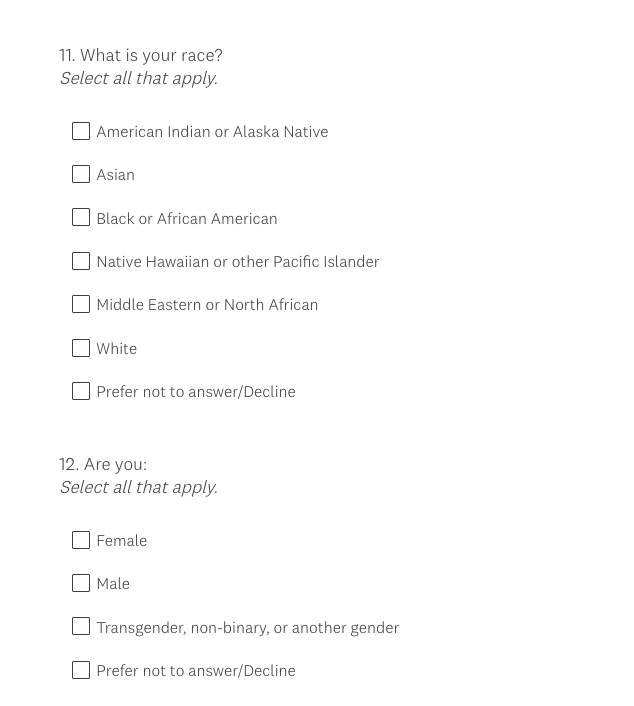Check race question's Prefer not to answer box
This screenshot has height=706, width=634.
coord(81,391)
